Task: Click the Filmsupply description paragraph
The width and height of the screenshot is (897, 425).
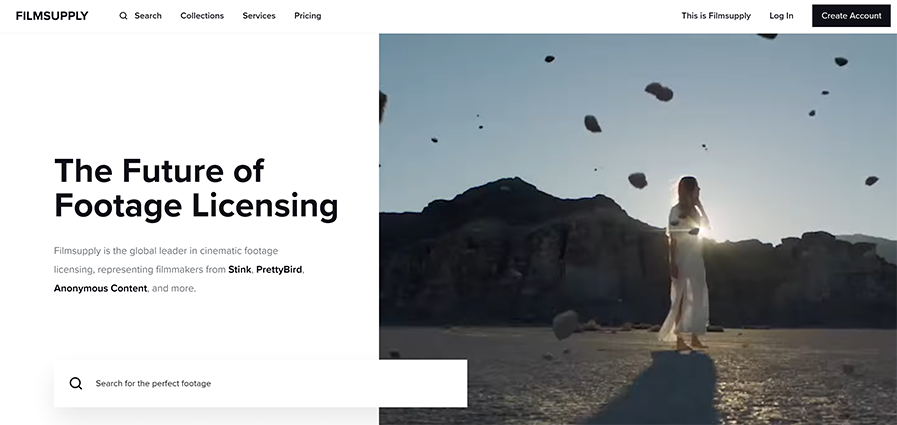Action: point(179,269)
